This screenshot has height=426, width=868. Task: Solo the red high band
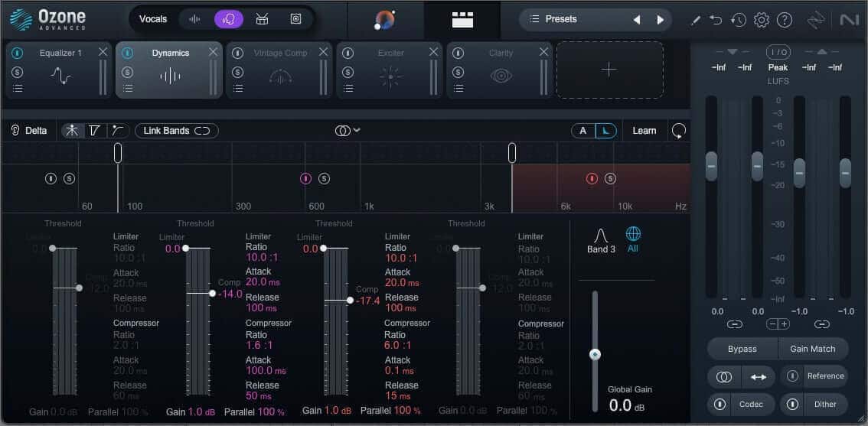(610, 179)
